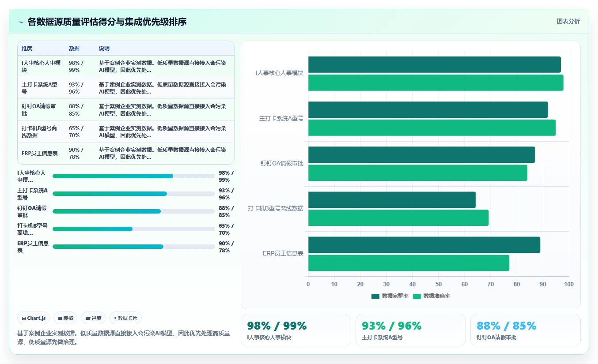Click the footer note starting 基于案例企业实测数据
This screenshot has height=364, width=598.
pos(124,338)
